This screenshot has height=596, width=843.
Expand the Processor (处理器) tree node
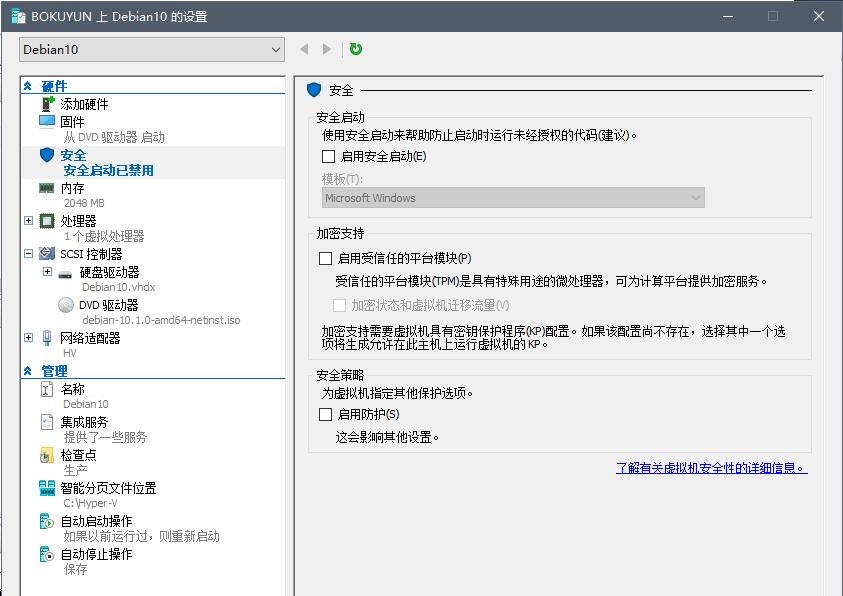[28, 221]
